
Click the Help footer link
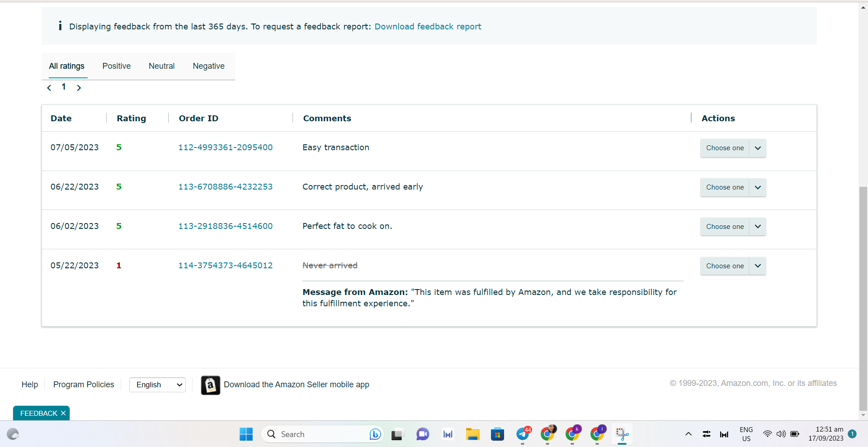30,385
